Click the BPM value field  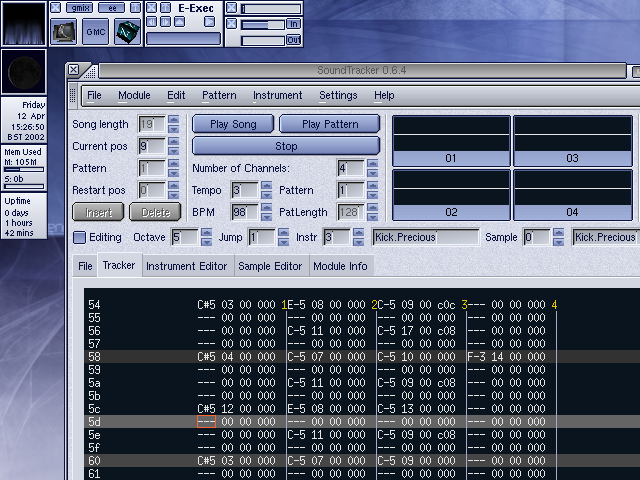click(245, 212)
